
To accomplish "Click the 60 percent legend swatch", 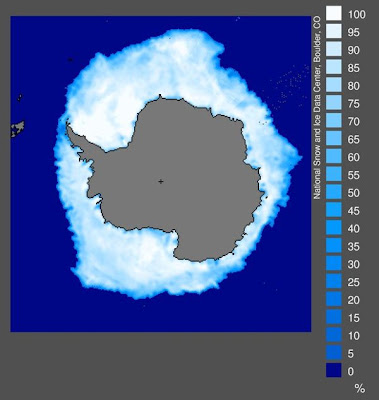I will (x=334, y=156).
